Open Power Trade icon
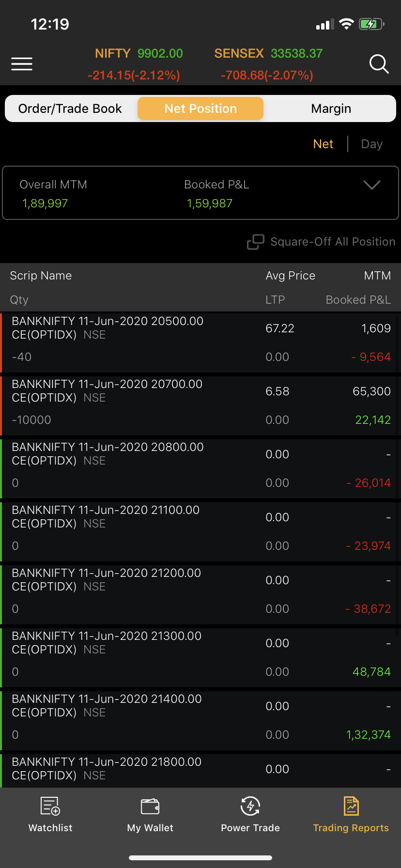This screenshot has height=868, width=401. tap(250, 806)
